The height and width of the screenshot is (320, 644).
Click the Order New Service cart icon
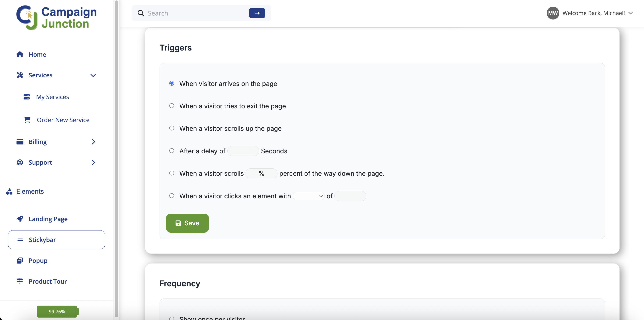pyautogui.click(x=27, y=120)
